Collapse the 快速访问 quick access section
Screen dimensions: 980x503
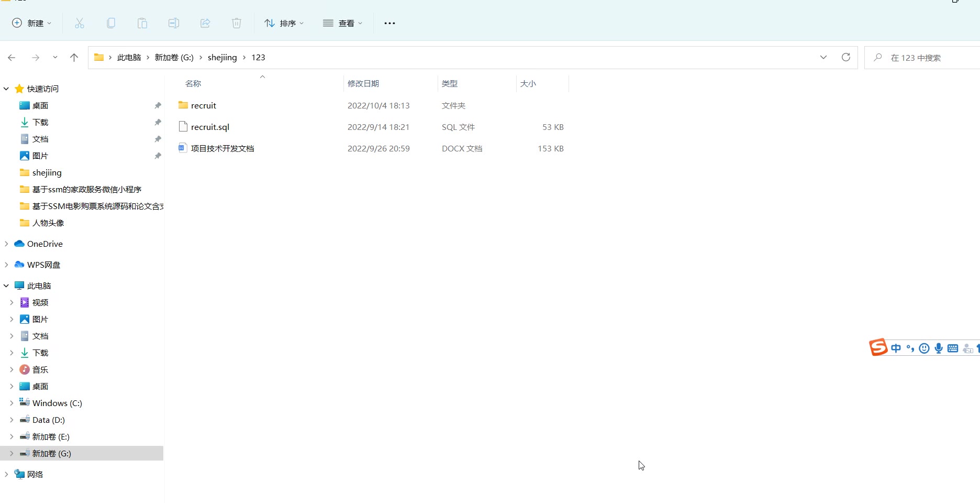6,89
